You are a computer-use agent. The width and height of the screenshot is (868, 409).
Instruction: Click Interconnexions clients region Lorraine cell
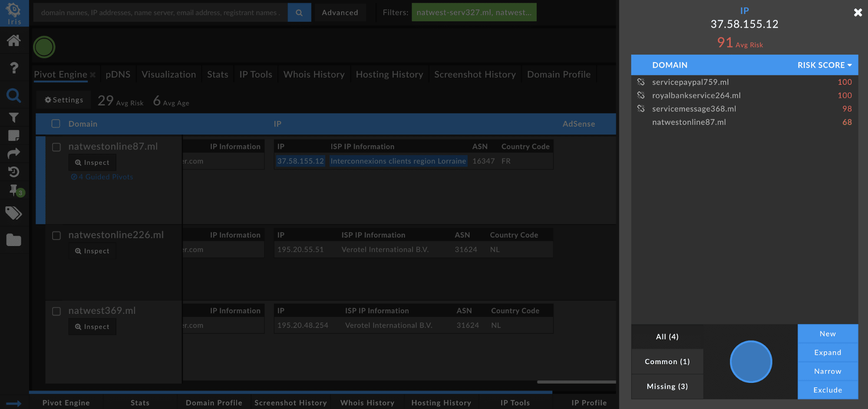pos(398,161)
